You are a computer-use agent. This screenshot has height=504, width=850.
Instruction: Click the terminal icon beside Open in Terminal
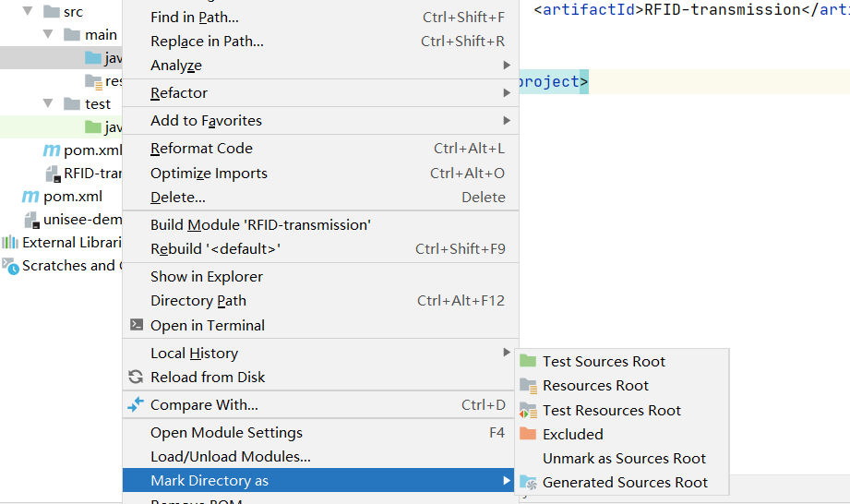(x=137, y=325)
